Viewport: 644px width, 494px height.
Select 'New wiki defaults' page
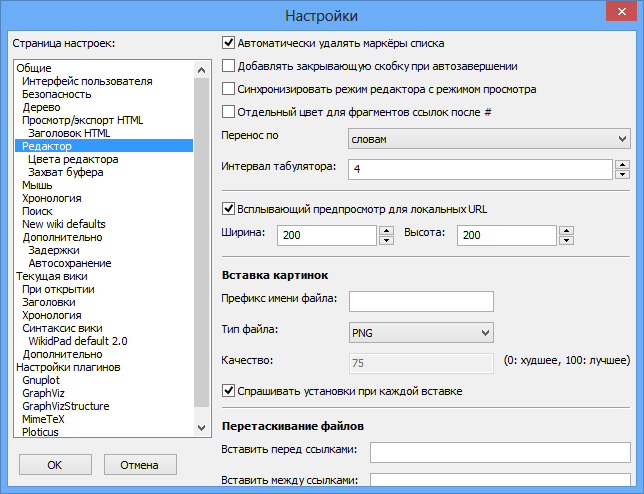tap(64, 224)
